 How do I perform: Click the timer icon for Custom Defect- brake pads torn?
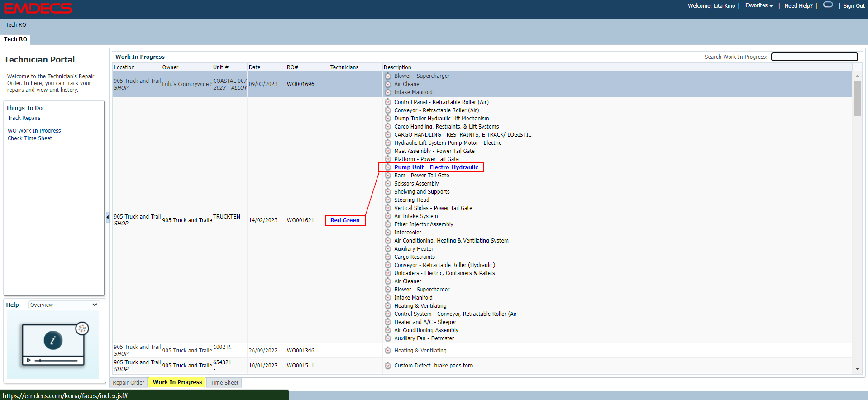tap(388, 365)
